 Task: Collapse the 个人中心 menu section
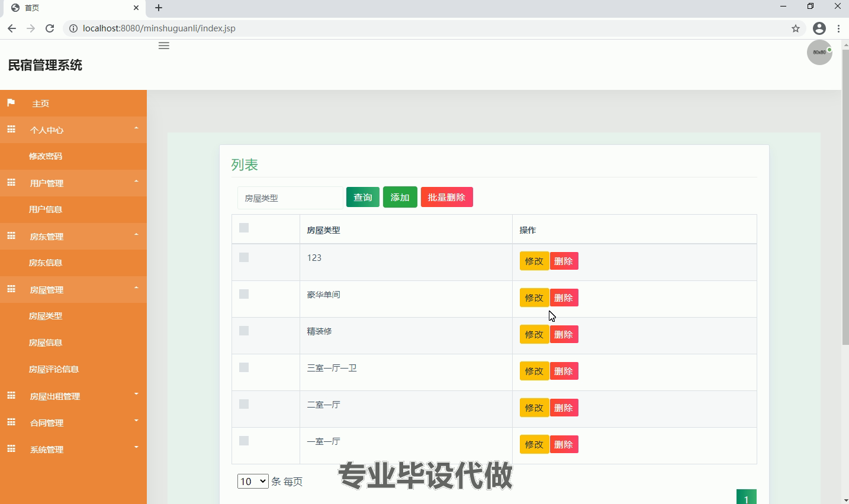(x=73, y=130)
